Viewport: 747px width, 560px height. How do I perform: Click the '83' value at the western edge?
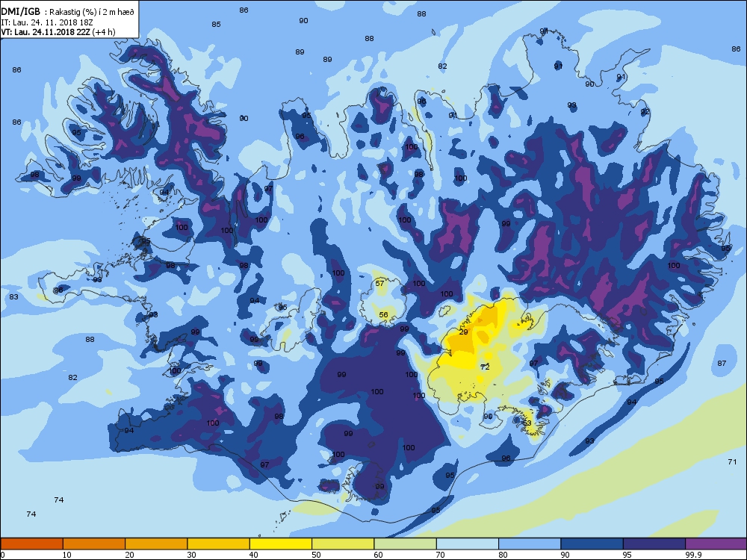tap(13, 296)
